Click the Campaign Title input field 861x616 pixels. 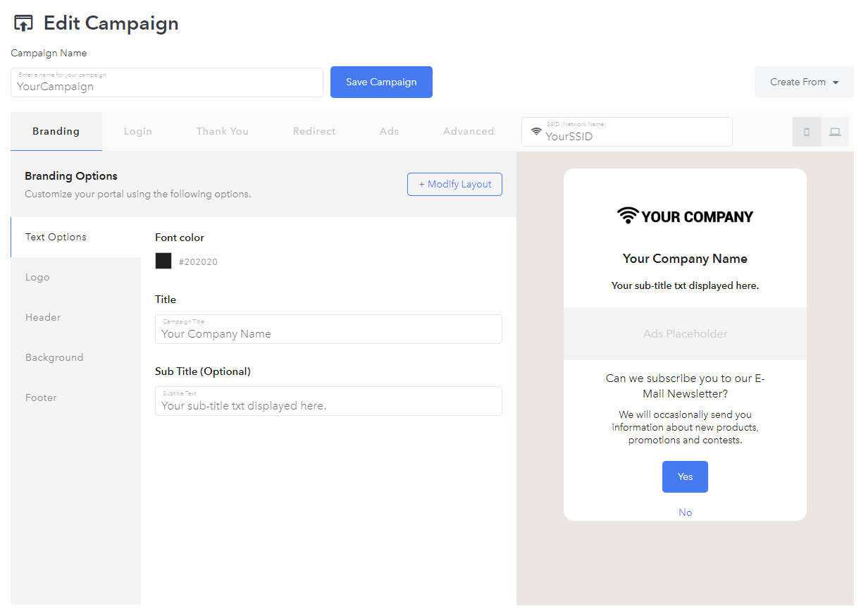click(x=328, y=329)
